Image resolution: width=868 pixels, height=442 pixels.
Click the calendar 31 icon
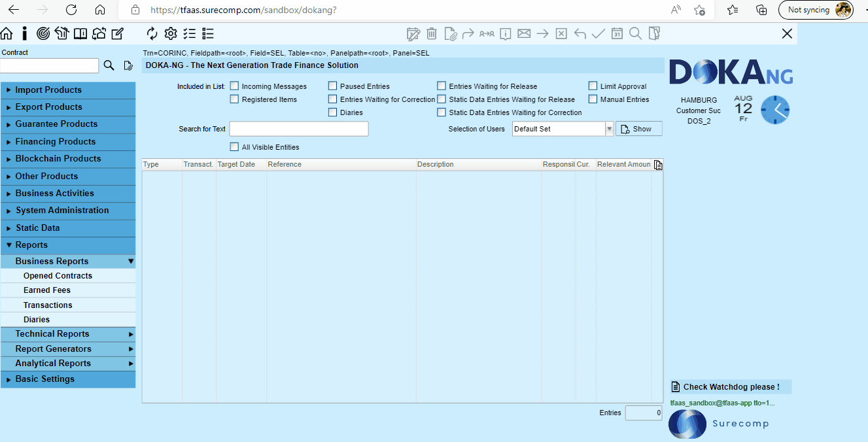click(x=617, y=33)
